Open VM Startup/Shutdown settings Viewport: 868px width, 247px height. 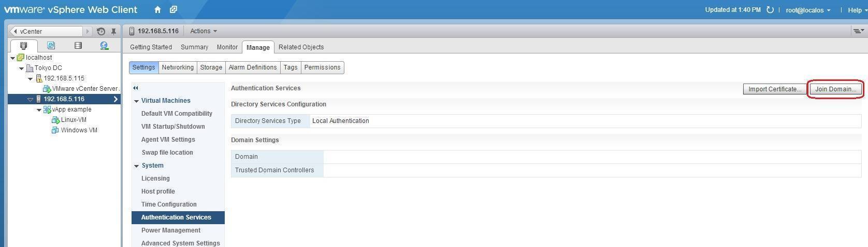coord(173,127)
